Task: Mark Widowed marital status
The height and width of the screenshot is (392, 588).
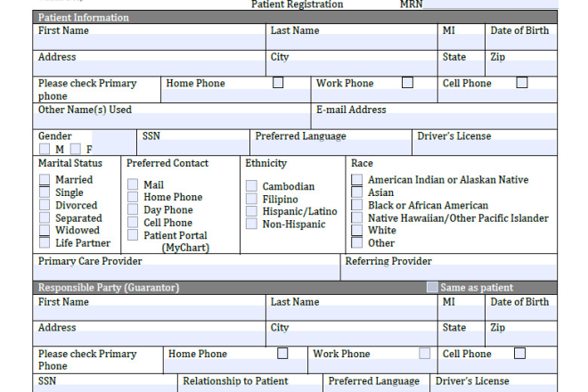Action: click(45, 230)
